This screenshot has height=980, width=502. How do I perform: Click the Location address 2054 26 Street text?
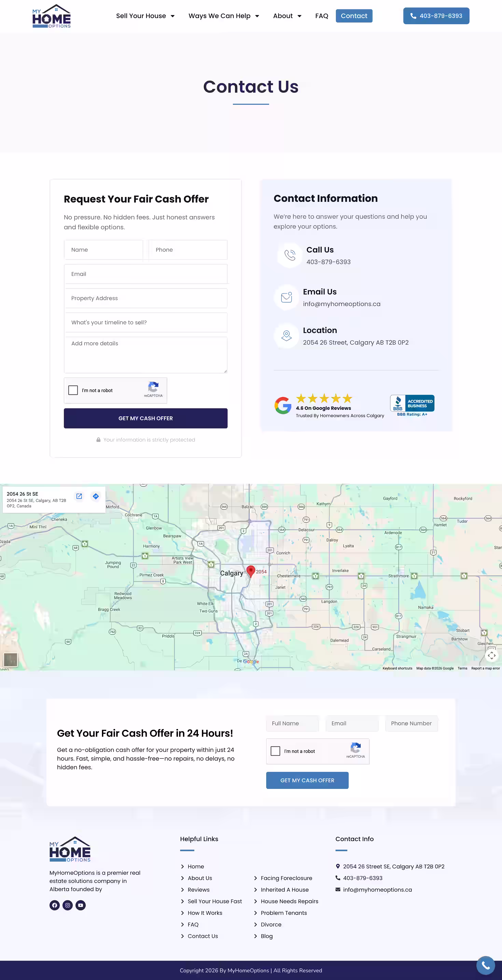(x=356, y=342)
